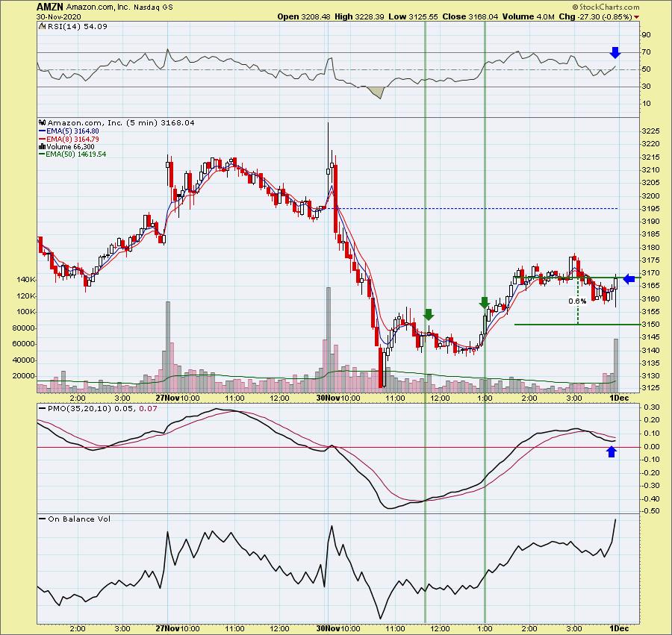This screenshot has width=672, height=635.
Task: Click the blue left arrow beside price 3168
Action: tap(628, 278)
